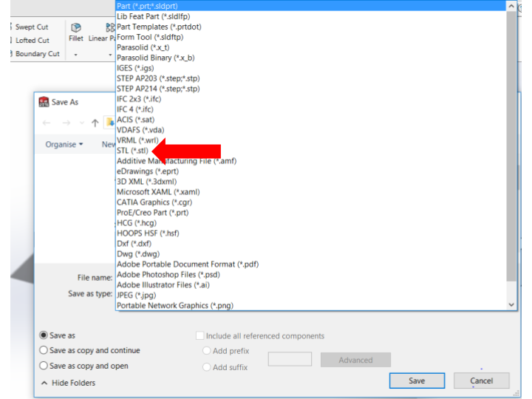This screenshot has height=399, width=532.
Task: Select VDAFS (*.vda) format
Action: (311, 130)
